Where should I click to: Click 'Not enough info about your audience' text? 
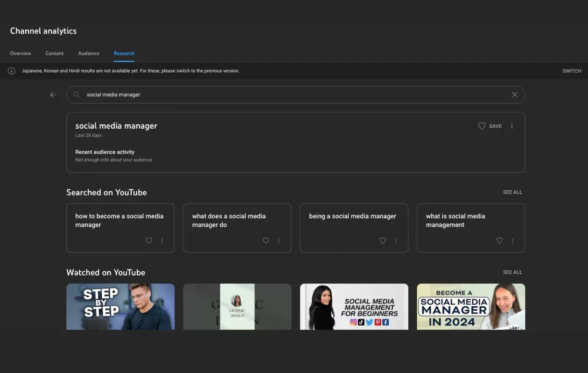(114, 160)
